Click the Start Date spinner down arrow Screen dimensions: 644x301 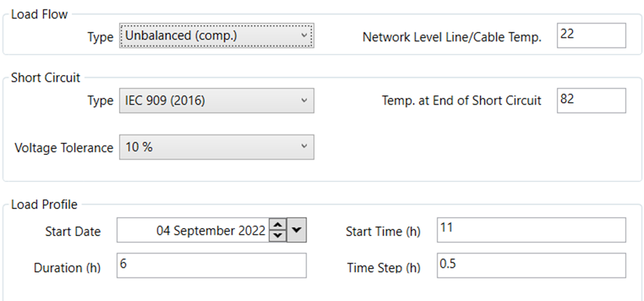(277, 236)
